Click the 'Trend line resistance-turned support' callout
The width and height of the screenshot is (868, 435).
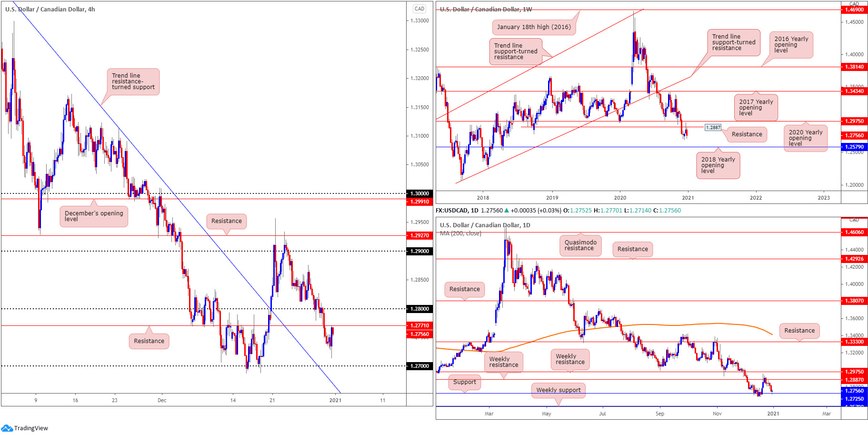[x=133, y=81]
